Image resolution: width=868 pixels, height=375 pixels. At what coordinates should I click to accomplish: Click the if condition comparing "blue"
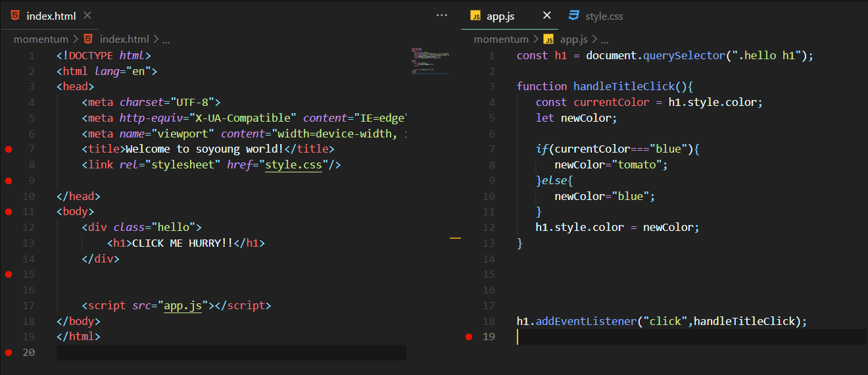coord(617,149)
